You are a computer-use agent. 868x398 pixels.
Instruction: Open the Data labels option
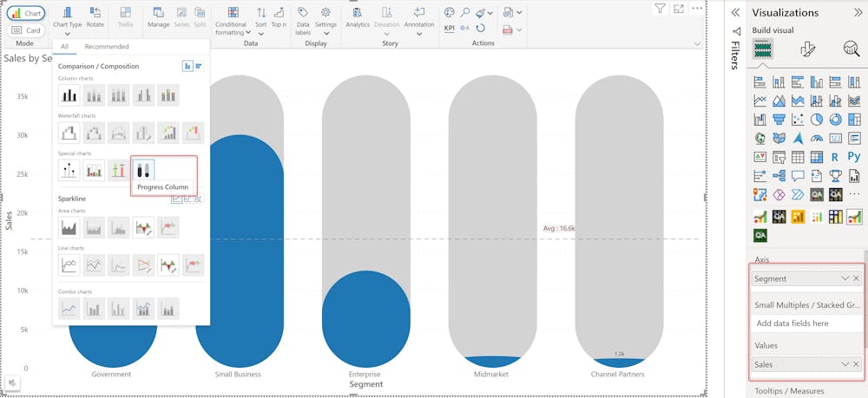click(303, 21)
